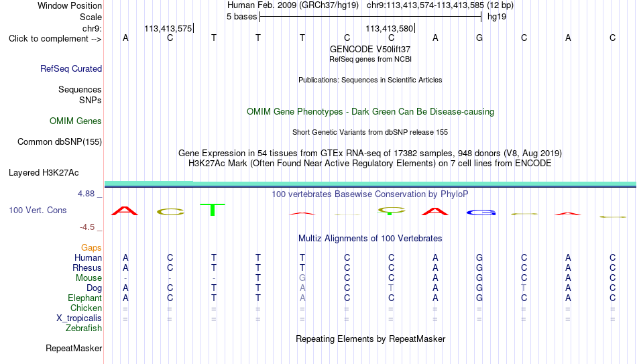The height and width of the screenshot is (364, 637).
Task: Click the 113,413,580 coordinate marker
Action: pos(390,28)
